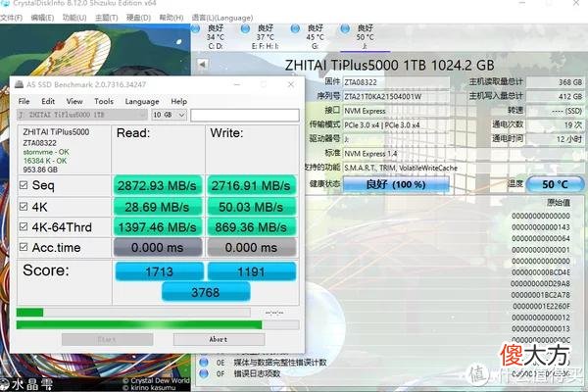Click the 良好 (100 %) health status button

click(396, 184)
